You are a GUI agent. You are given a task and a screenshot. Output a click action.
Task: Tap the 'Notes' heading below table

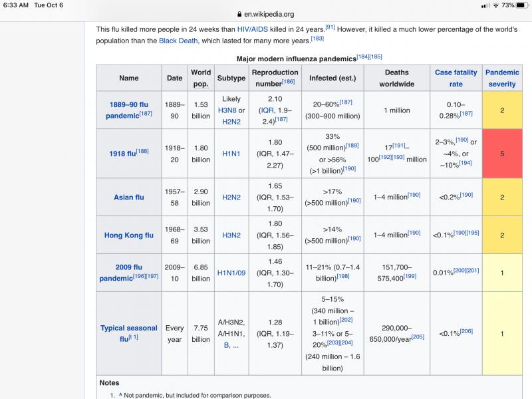[109, 383]
